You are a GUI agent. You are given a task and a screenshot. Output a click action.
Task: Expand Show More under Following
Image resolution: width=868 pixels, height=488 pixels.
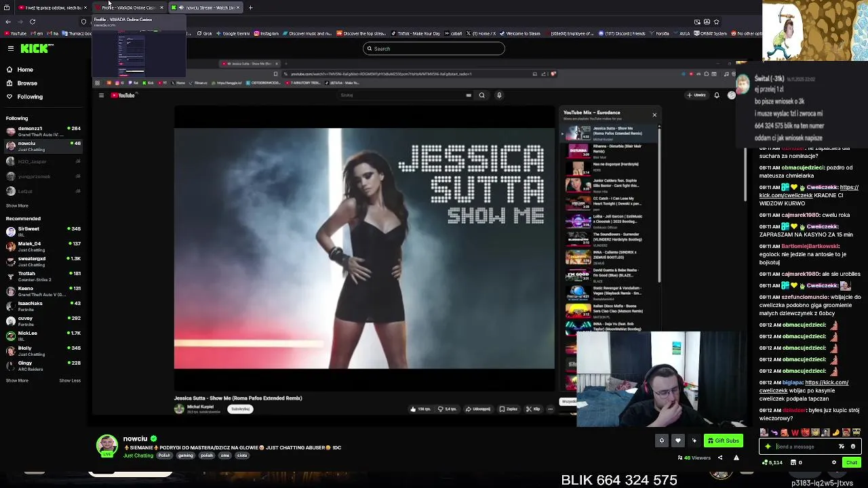(17, 205)
